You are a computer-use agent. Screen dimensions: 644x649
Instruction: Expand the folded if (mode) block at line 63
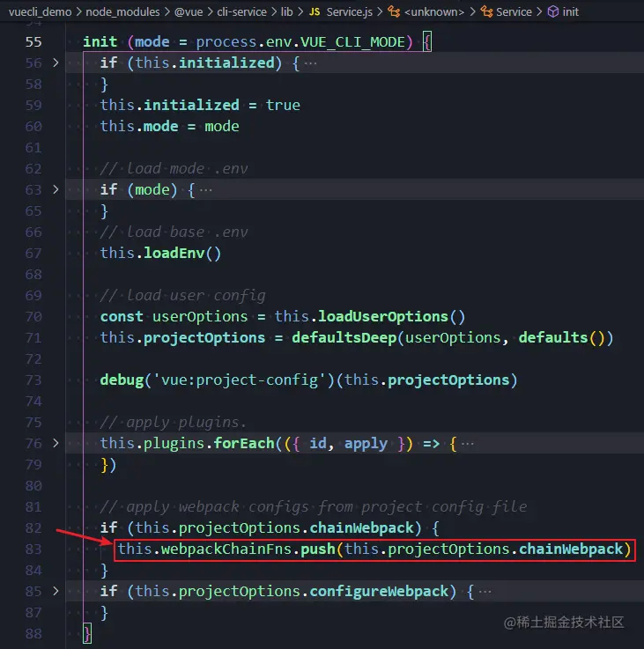click(56, 189)
